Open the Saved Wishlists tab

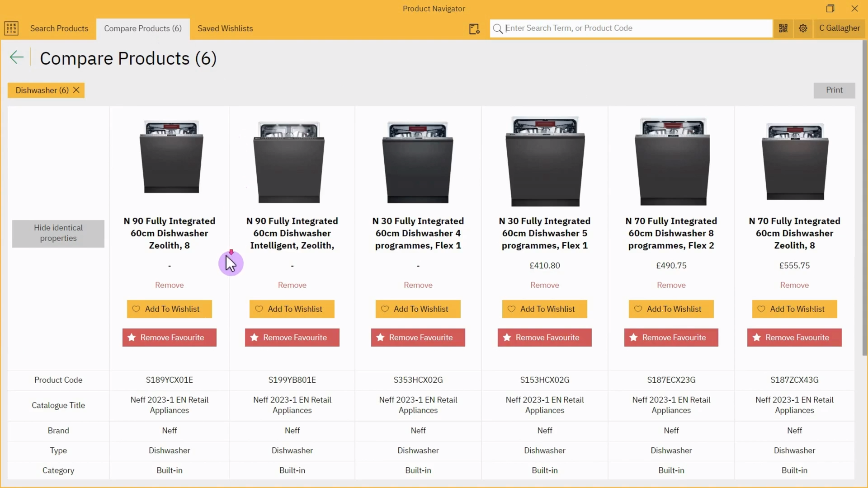click(225, 28)
